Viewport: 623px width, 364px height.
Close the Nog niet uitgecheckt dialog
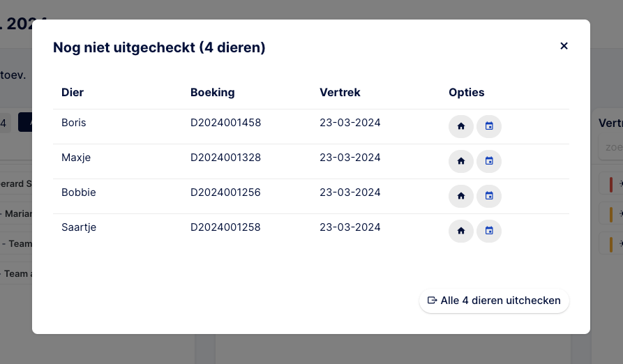(x=564, y=46)
